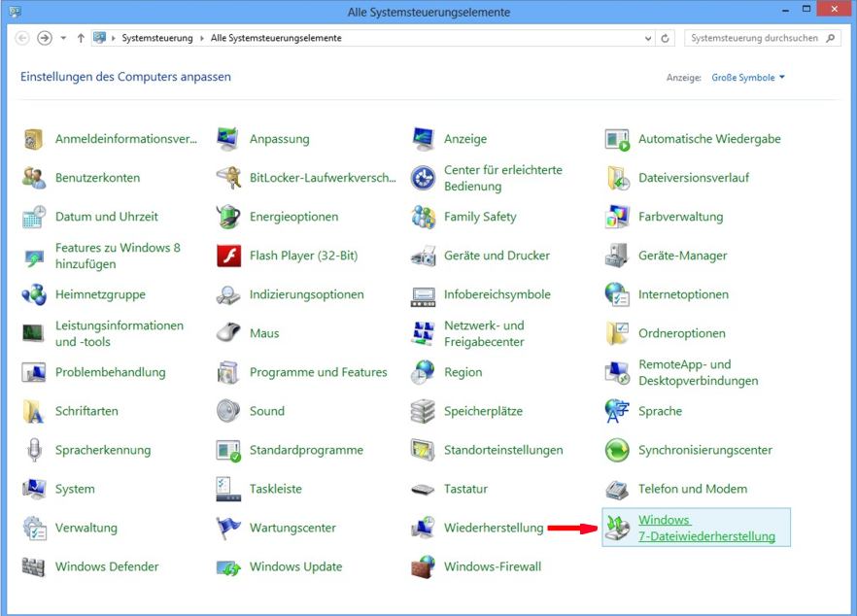Screen dimensions: 857x616
Task: Select the Alle Systemsteuerungselemente breadcrumb
Action: click(x=276, y=38)
